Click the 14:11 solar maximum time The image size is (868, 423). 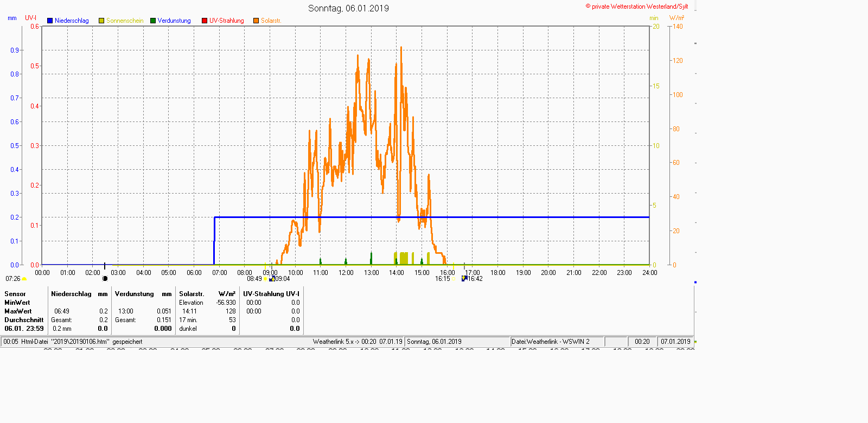pos(189,311)
